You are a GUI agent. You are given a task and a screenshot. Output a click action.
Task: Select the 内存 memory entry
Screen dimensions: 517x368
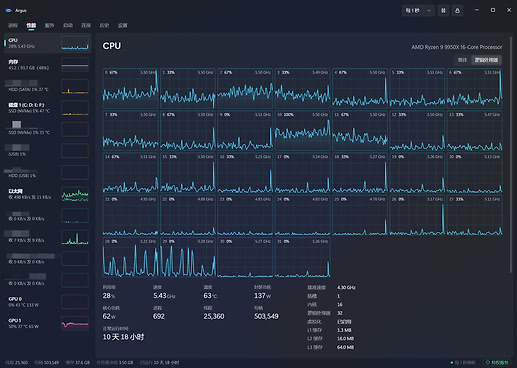pyautogui.click(x=48, y=65)
